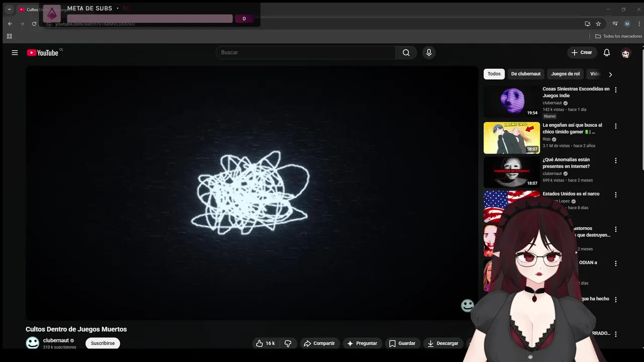Open video titled Estados Unidos es el narco

tap(571, 194)
